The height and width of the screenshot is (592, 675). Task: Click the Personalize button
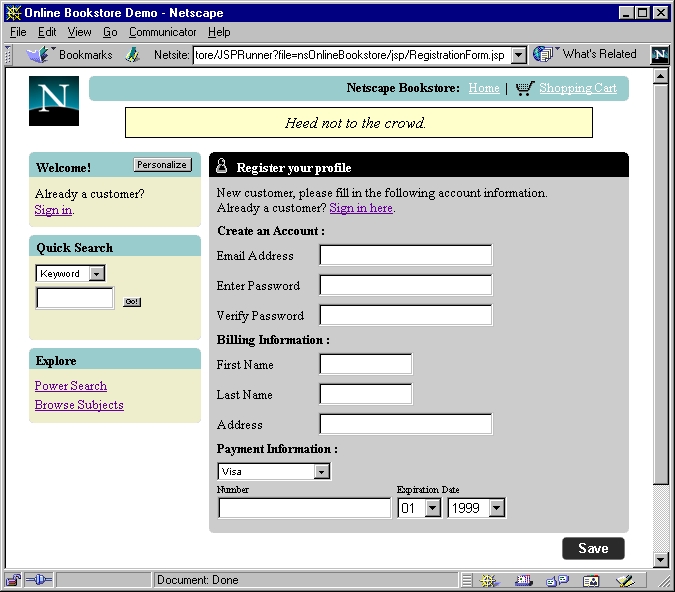coord(162,165)
